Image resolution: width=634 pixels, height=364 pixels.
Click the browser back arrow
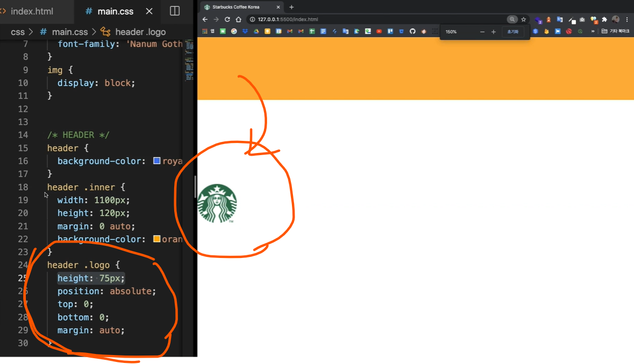tap(205, 20)
